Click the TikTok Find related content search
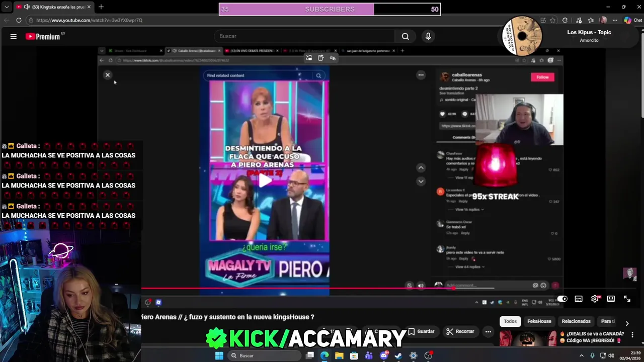Image resolution: width=644 pixels, height=362 pixels. tap(265, 75)
